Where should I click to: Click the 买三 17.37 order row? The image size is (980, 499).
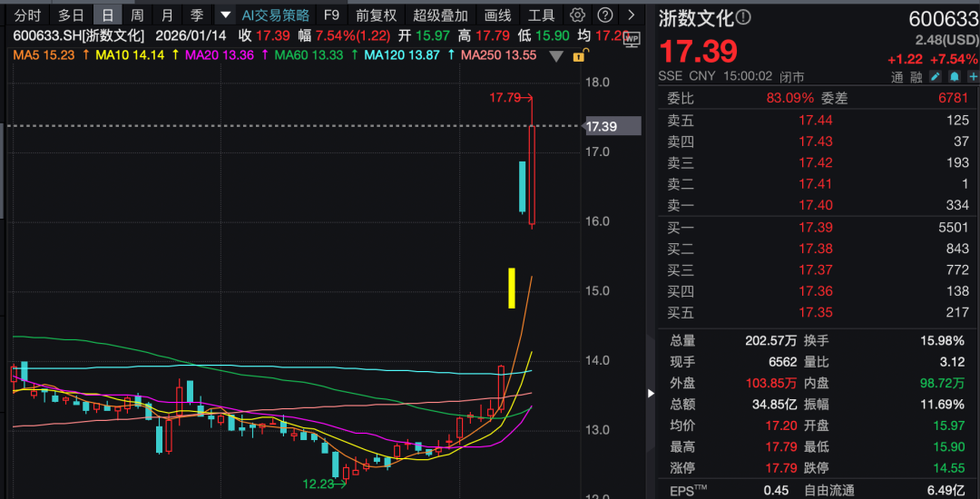tap(818, 269)
